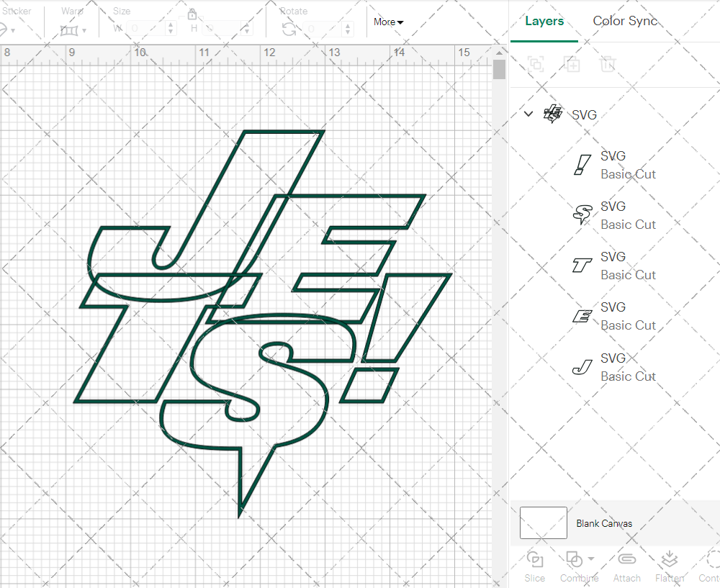Open the Color Sync tab
Image resolution: width=720 pixels, height=588 pixels.
pyautogui.click(x=625, y=21)
